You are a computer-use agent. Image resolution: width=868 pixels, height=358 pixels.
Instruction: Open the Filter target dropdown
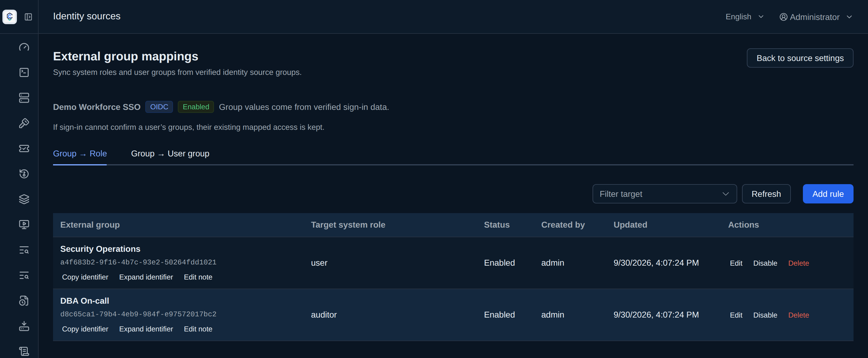click(x=664, y=194)
